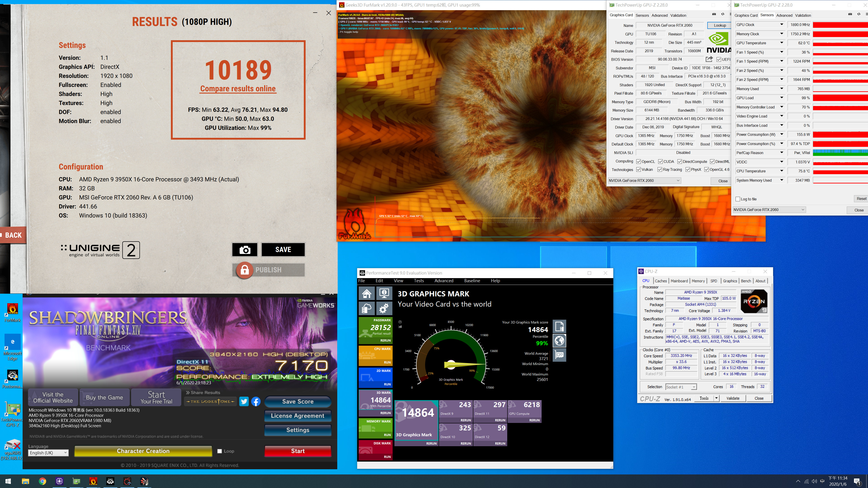This screenshot has height=488, width=868.
Task: Enable the Loop checkbox in FFXIV benchmark
Action: click(x=220, y=451)
